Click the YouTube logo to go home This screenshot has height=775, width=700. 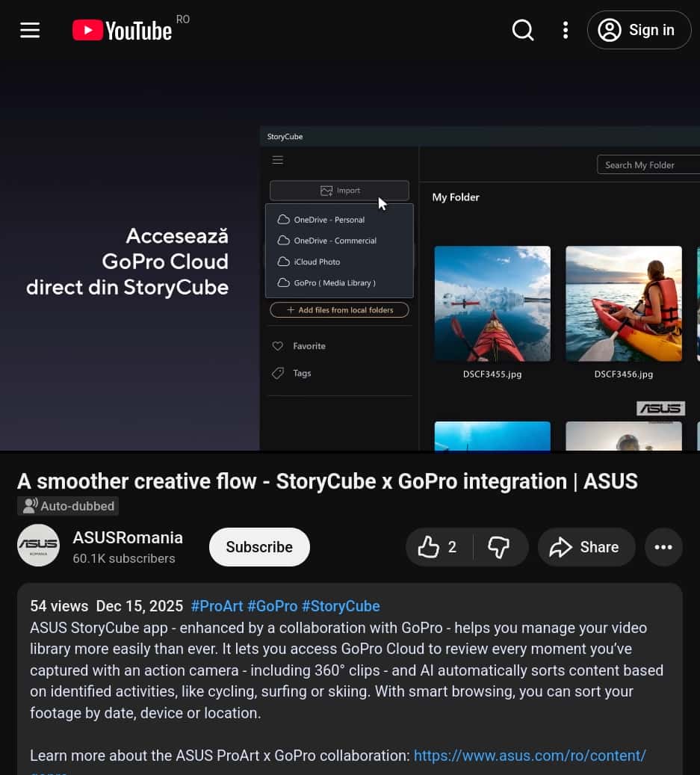123,30
